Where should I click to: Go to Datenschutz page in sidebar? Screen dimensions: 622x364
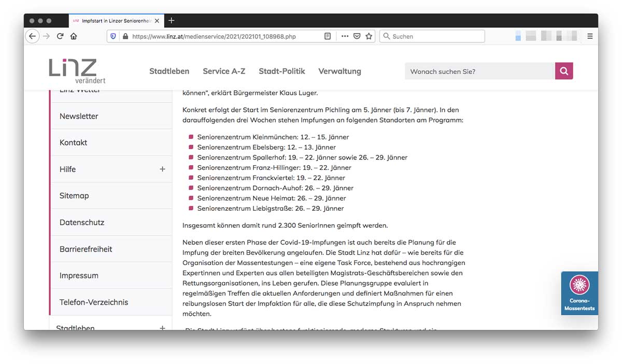pos(82,223)
